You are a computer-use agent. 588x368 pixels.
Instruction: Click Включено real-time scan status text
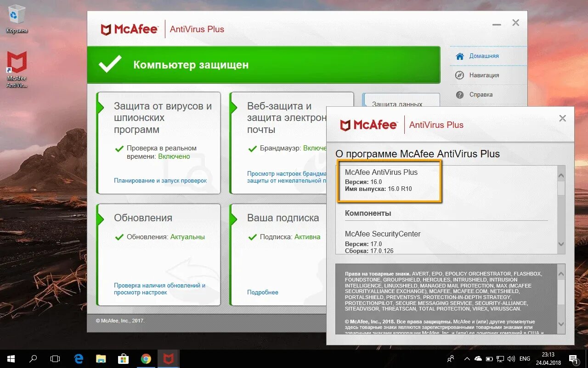[x=174, y=156]
